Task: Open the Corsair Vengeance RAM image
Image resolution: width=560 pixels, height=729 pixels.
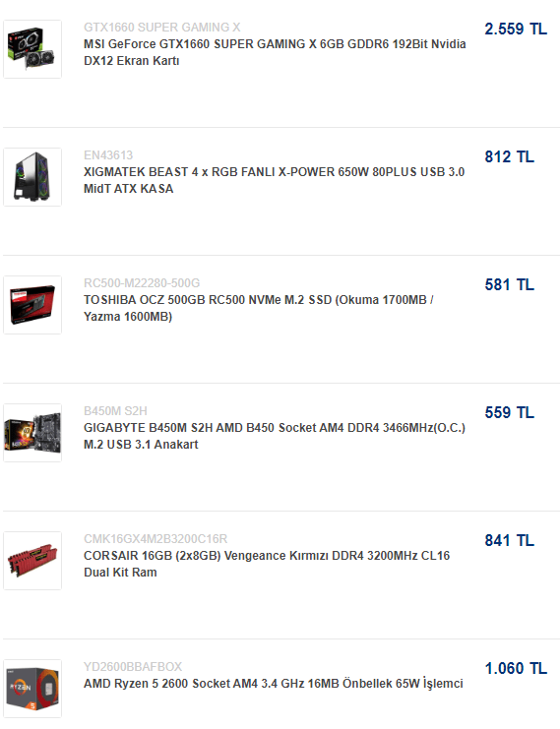Action: pos(32,560)
